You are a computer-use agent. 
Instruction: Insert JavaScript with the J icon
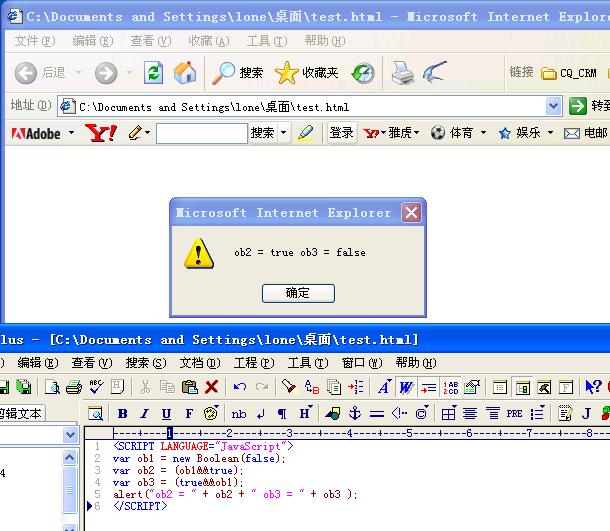586,414
